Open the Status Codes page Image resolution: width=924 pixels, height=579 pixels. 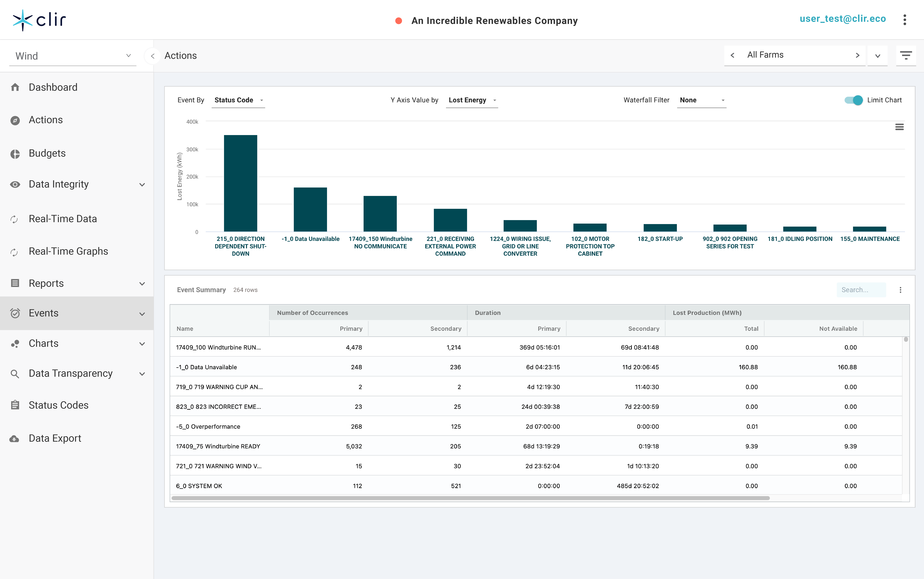(59, 405)
